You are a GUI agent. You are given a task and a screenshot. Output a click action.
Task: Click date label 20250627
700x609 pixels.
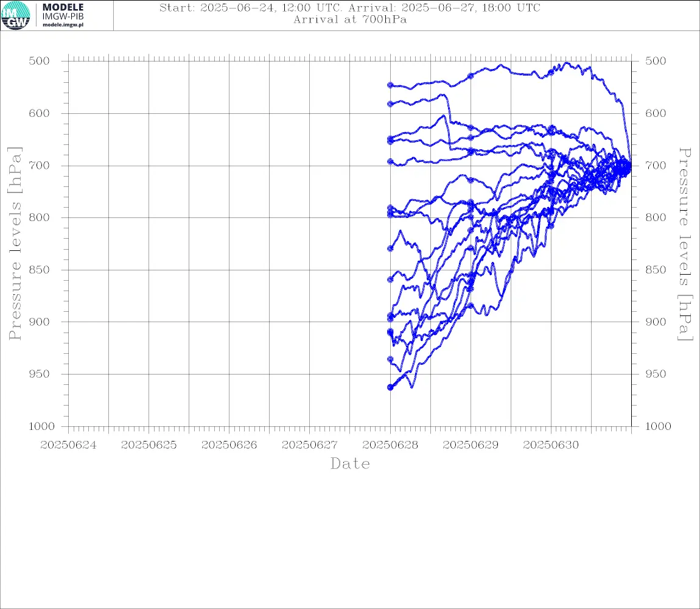pos(309,445)
